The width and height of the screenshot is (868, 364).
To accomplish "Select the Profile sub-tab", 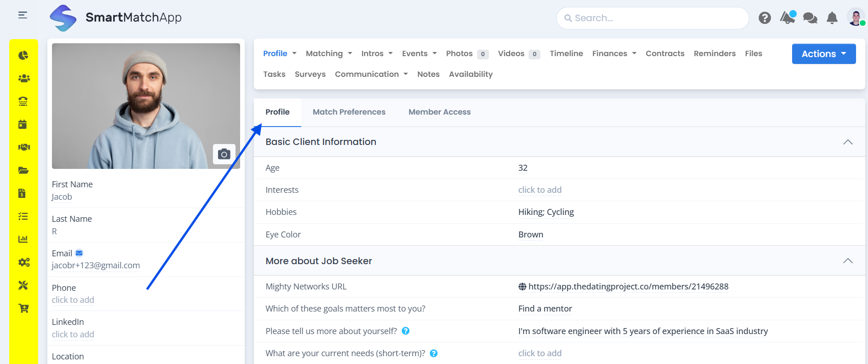I will coord(277,112).
